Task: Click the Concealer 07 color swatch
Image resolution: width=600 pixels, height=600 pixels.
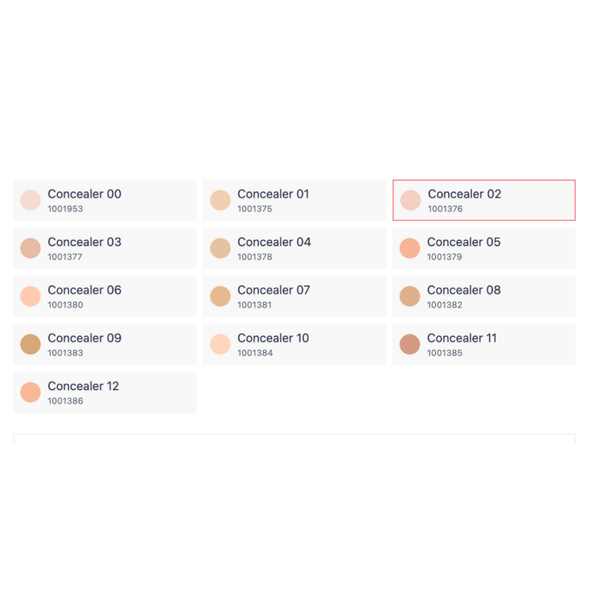Action: [220, 296]
